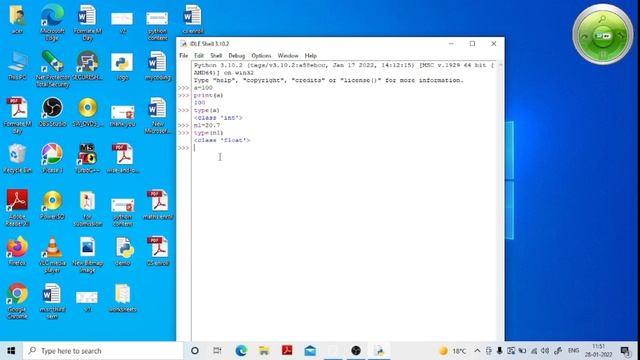640x360 pixels.
Task: Open the Windows Start menu
Action: [x=11, y=351]
